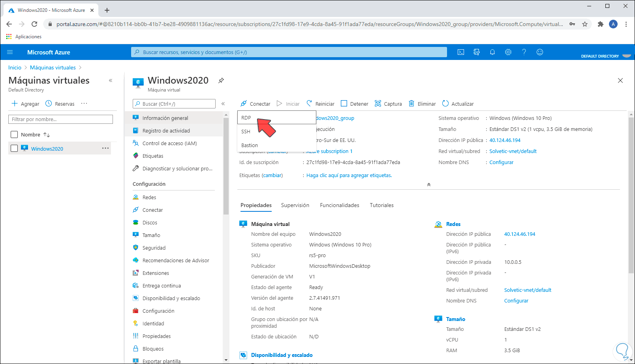Click Captura in the toolbar
Viewport: 635px width, 364px height.
(388, 104)
